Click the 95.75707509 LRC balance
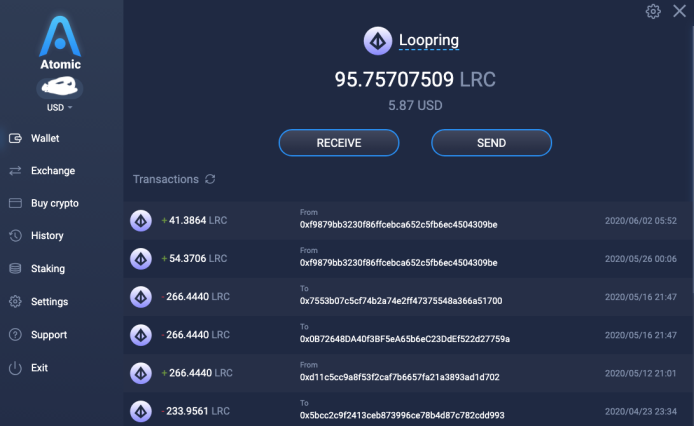This screenshot has height=426, width=694. pos(415,80)
